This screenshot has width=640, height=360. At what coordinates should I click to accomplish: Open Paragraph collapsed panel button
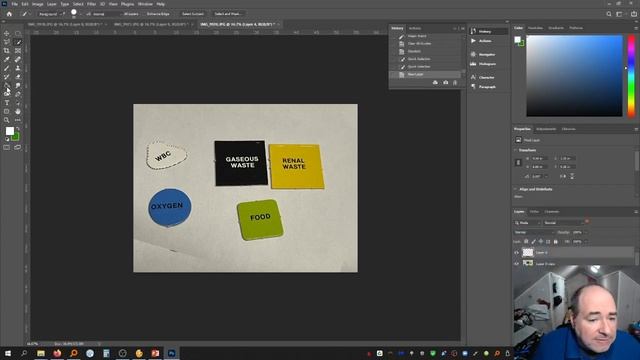click(488, 87)
